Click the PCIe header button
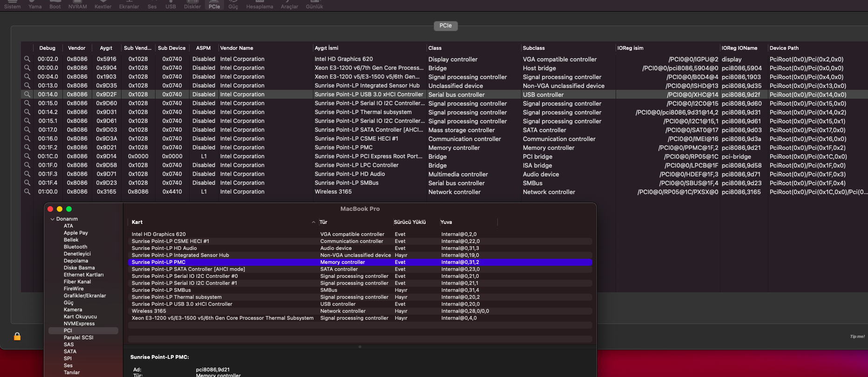 [x=445, y=26]
